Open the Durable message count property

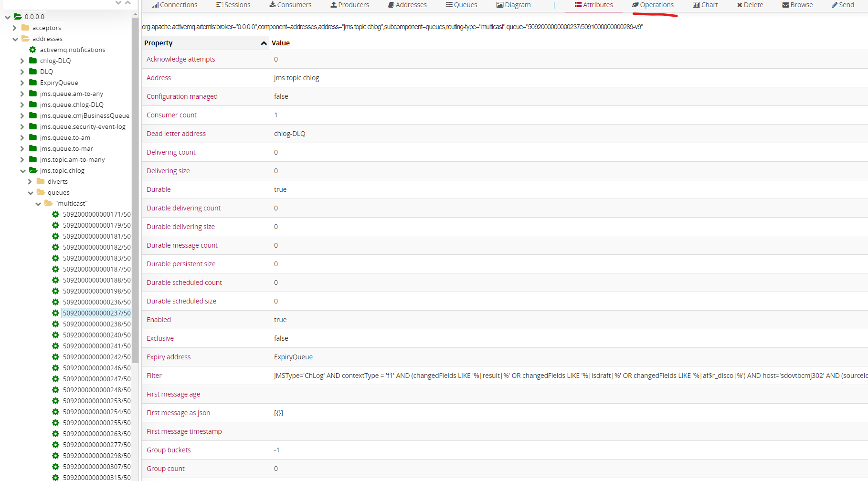[182, 245]
